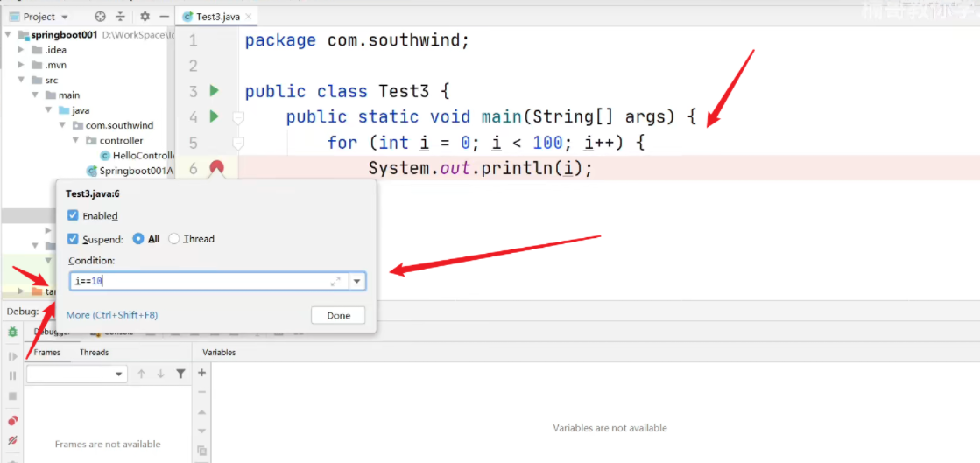Select the controller package label
980x463 pixels.
click(x=121, y=141)
